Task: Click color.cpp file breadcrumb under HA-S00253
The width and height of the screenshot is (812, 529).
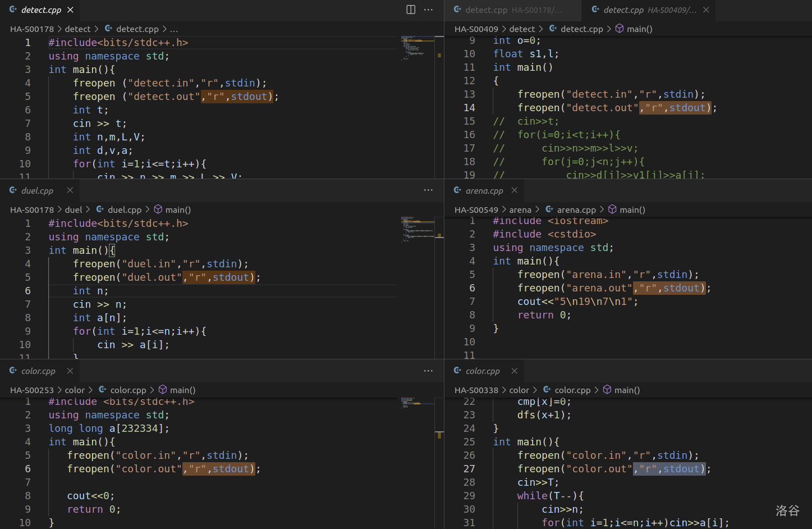Action: click(x=122, y=390)
